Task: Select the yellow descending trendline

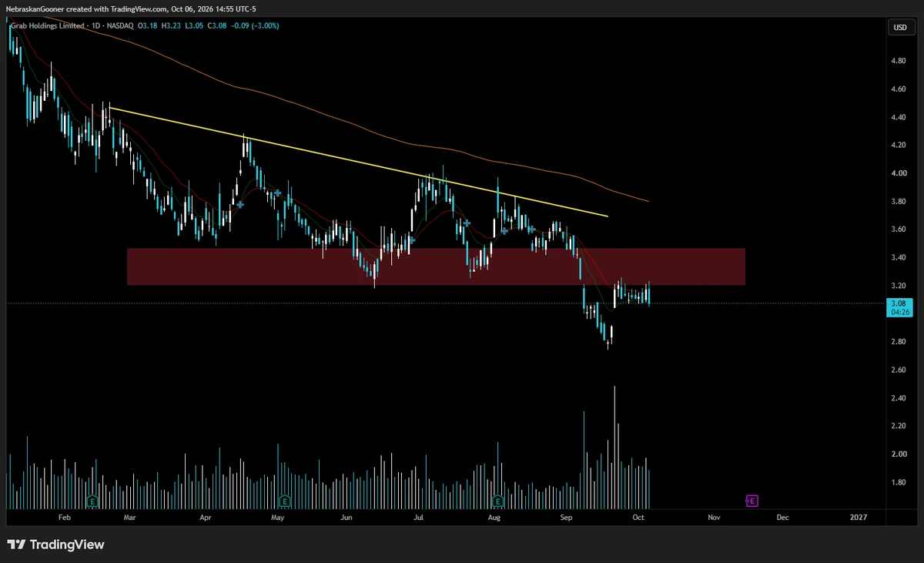Action: click(358, 163)
